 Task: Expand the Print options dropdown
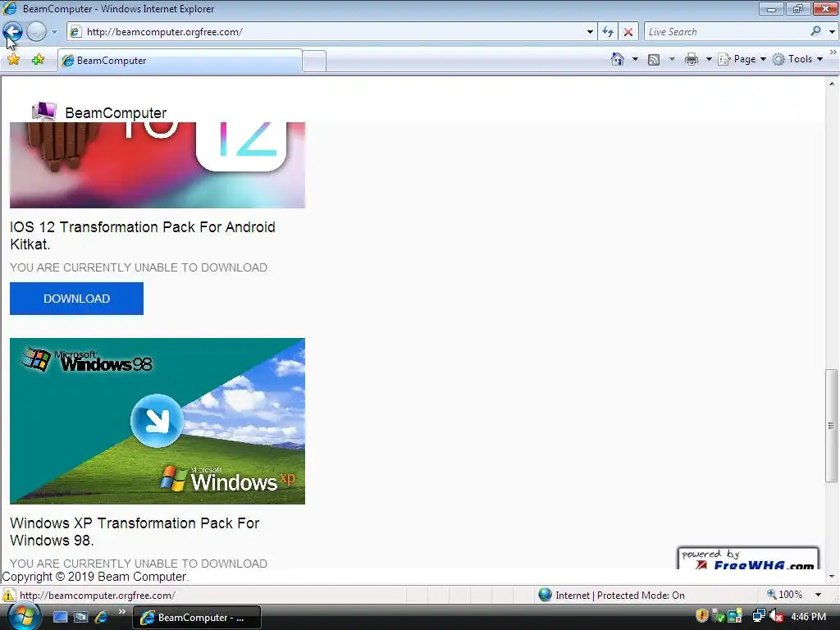tap(708, 59)
